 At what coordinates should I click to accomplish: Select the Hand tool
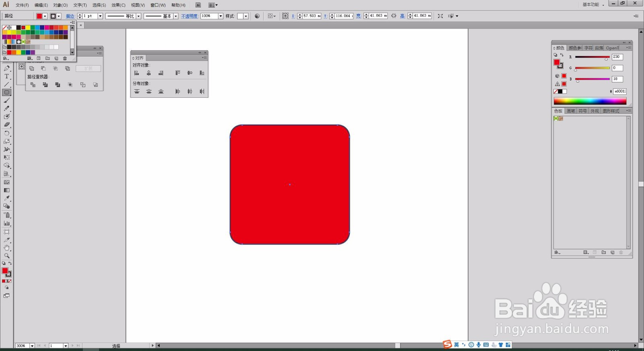click(x=7, y=248)
